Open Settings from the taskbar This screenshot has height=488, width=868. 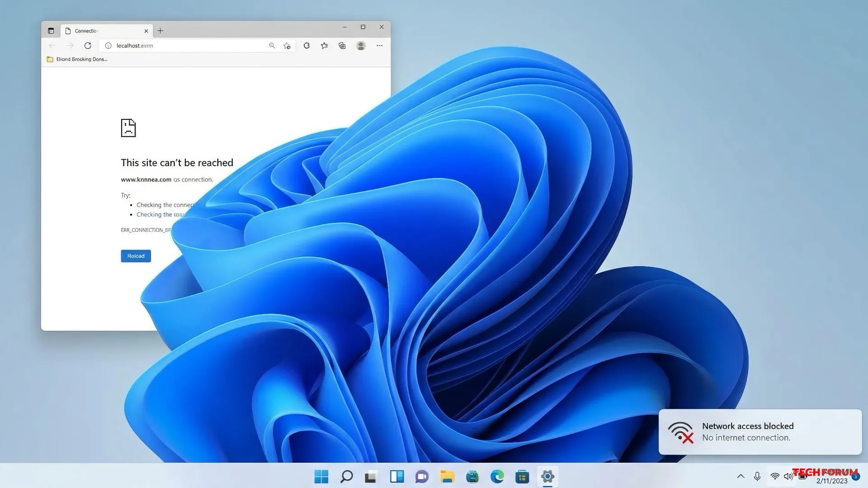(547, 476)
